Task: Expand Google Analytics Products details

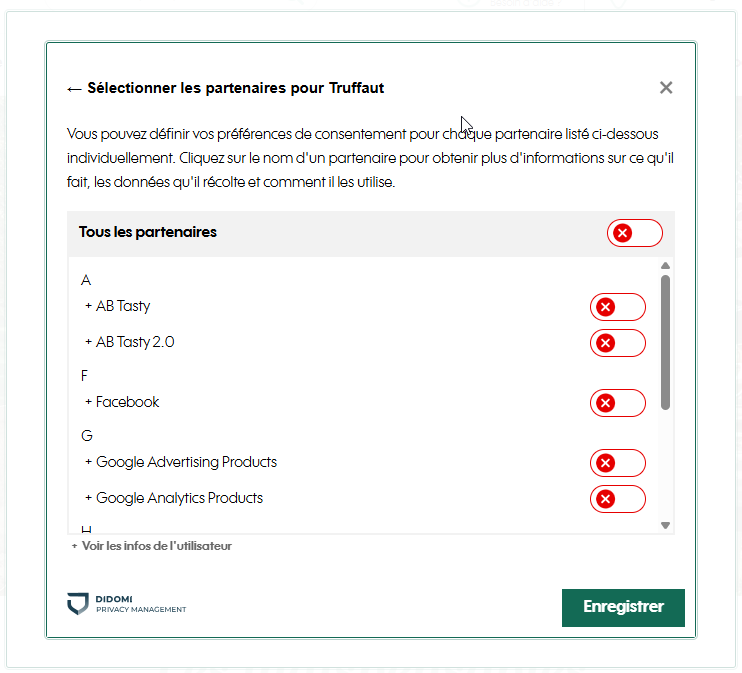Action: (x=179, y=498)
